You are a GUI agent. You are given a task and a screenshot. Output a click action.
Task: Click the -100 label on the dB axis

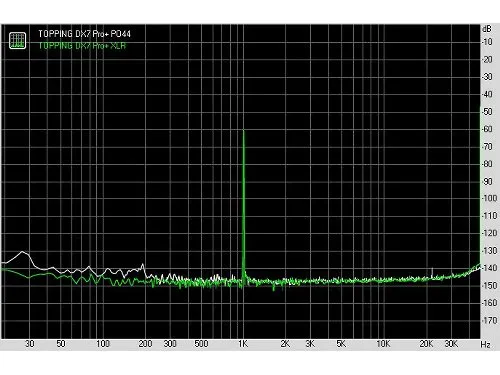click(489, 198)
